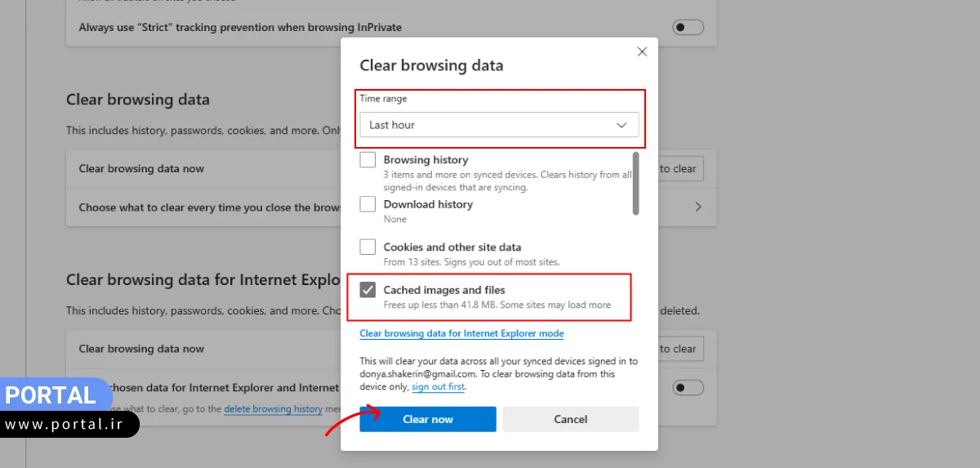Click the delete browsing history link
The image size is (980, 468).
click(x=273, y=409)
